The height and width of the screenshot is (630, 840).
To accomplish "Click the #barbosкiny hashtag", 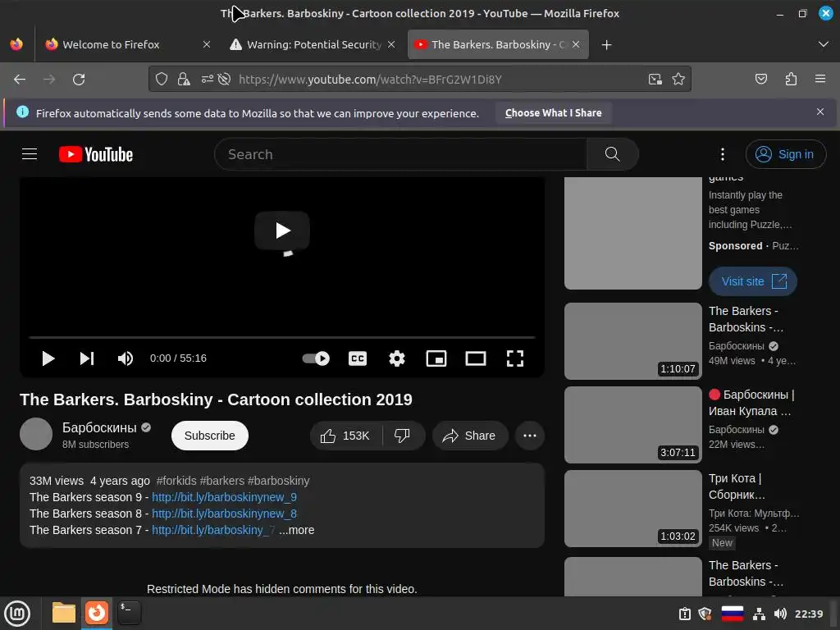I will click(x=279, y=481).
